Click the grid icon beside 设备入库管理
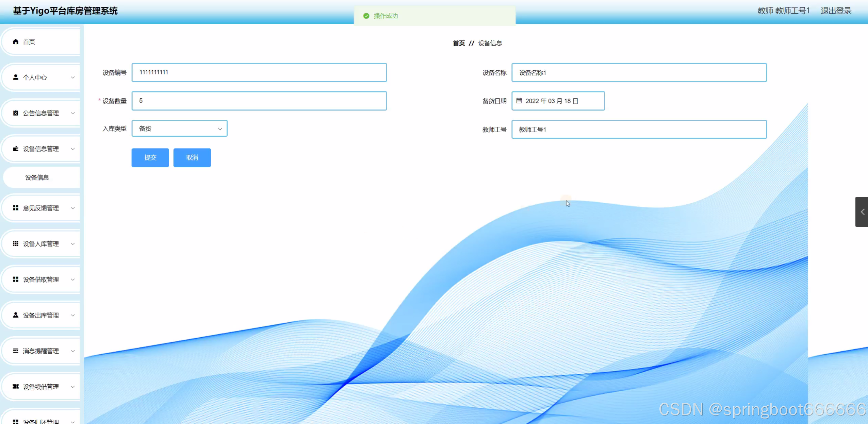The height and width of the screenshot is (424, 868). 16,243
